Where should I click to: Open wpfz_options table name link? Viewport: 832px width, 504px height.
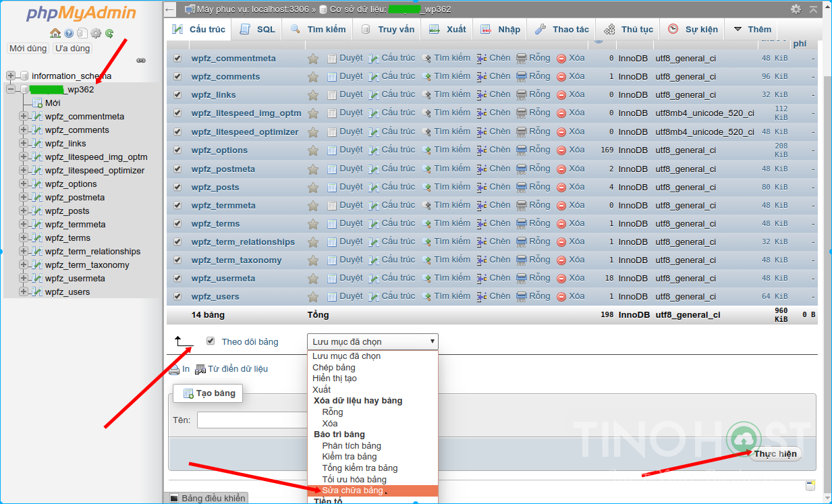coord(219,150)
